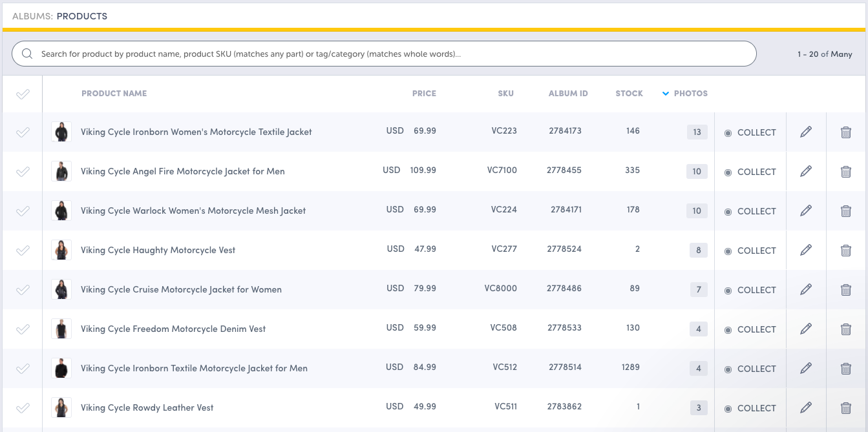The image size is (868, 432).
Task: Click the product search input field
Action: click(x=388, y=54)
